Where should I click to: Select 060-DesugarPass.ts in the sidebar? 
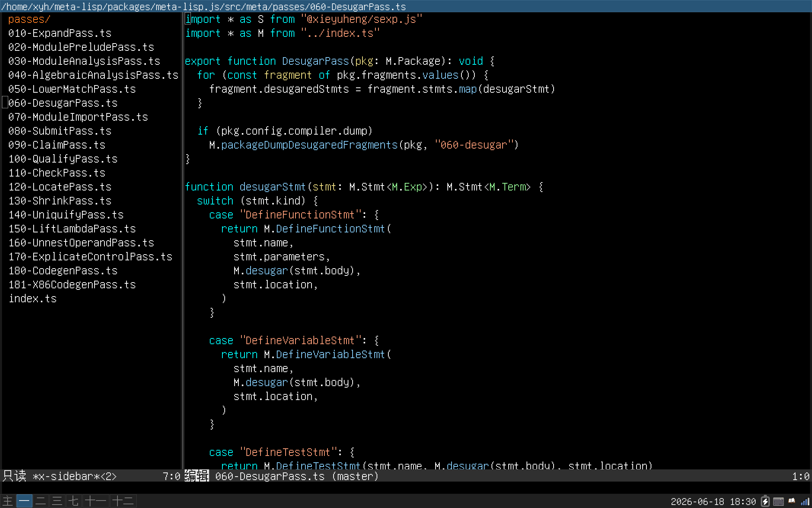click(63, 103)
